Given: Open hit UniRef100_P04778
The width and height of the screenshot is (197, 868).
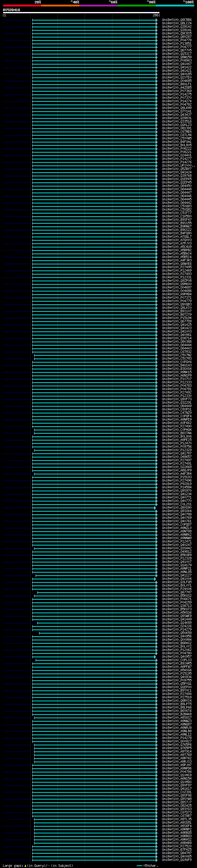Looking at the screenshot, I should pos(176,40).
